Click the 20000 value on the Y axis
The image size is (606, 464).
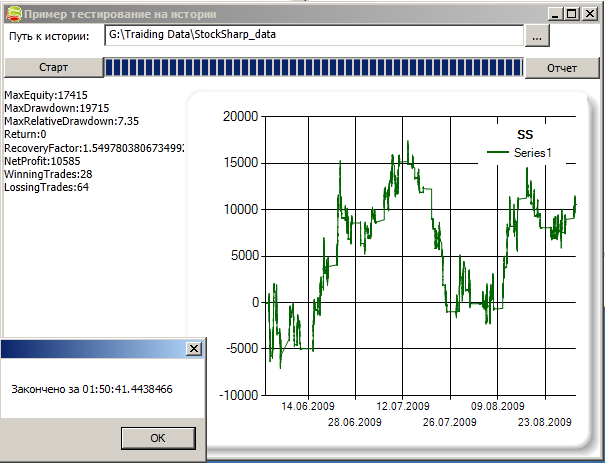(x=240, y=117)
